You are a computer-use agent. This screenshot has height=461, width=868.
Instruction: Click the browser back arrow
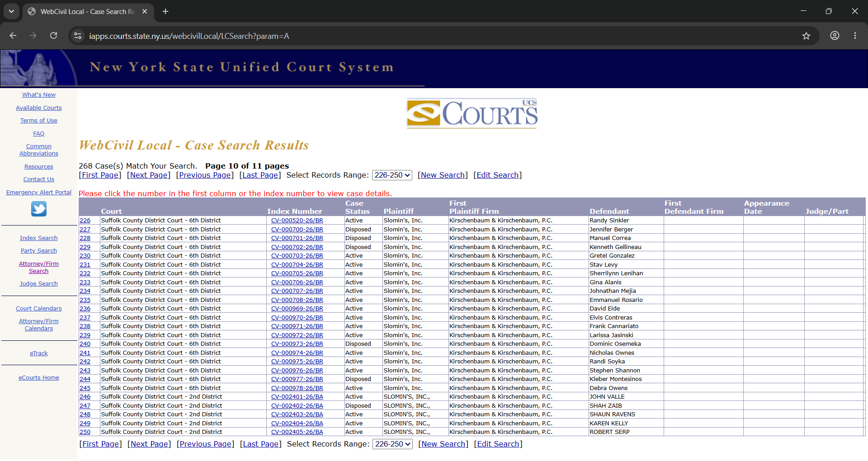click(13, 36)
